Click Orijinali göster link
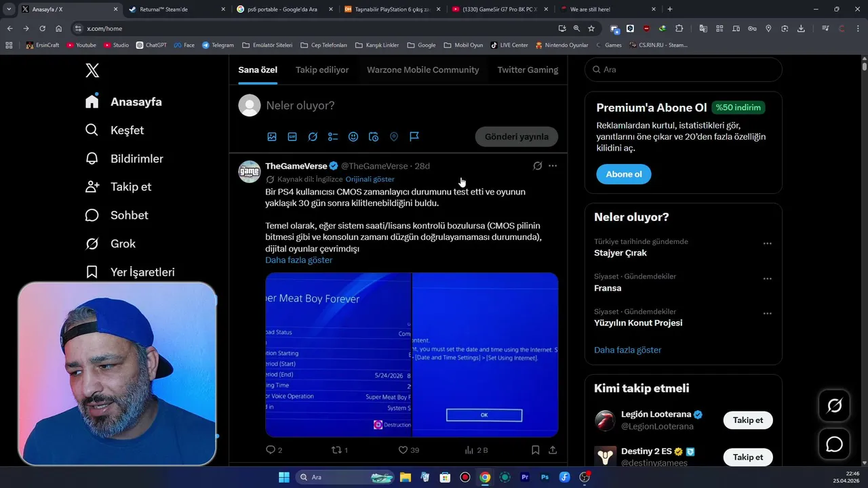The width and height of the screenshot is (868, 488). pos(370,180)
